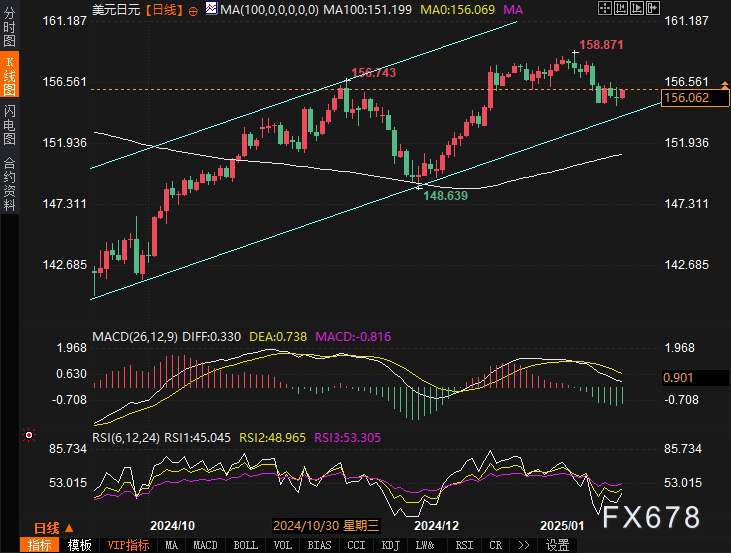Expand the 日线 period dropdown
The width and height of the screenshot is (731, 553).
tap(53, 528)
